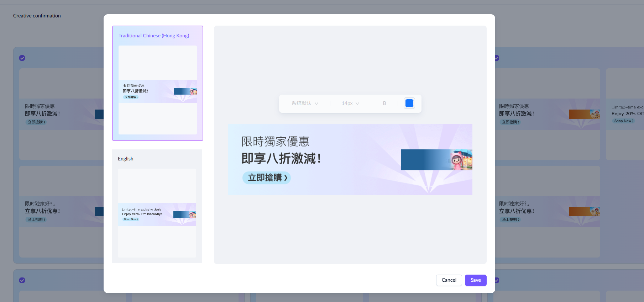Click the Creative confirmation heading
This screenshot has width=644, height=302.
tap(37, 16)
